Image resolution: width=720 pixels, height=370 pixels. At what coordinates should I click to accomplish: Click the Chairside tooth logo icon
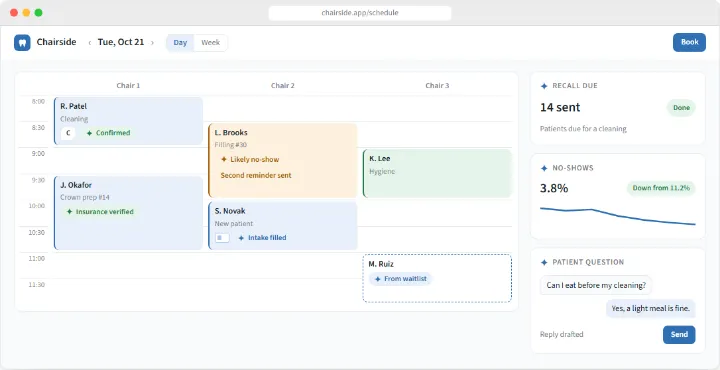22,42
